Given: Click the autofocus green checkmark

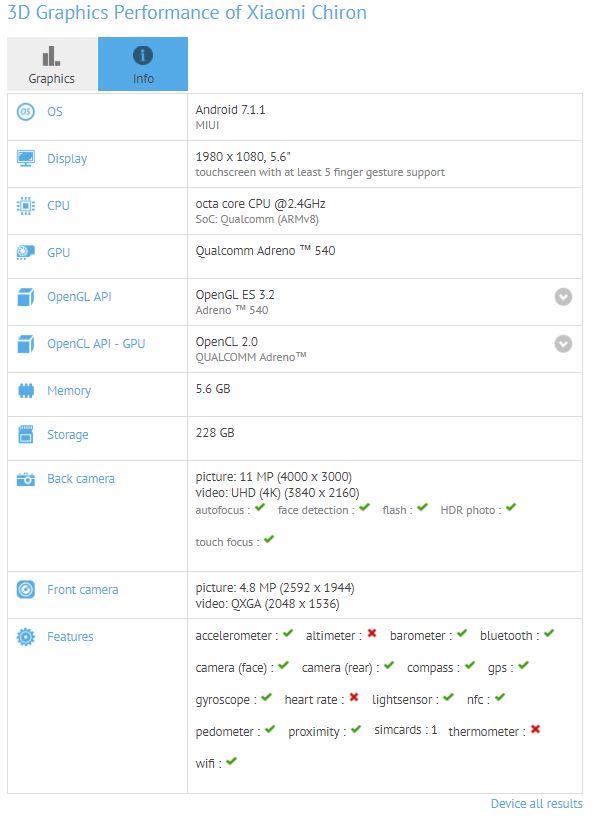Looking at the screenshot, I should 260,509.
